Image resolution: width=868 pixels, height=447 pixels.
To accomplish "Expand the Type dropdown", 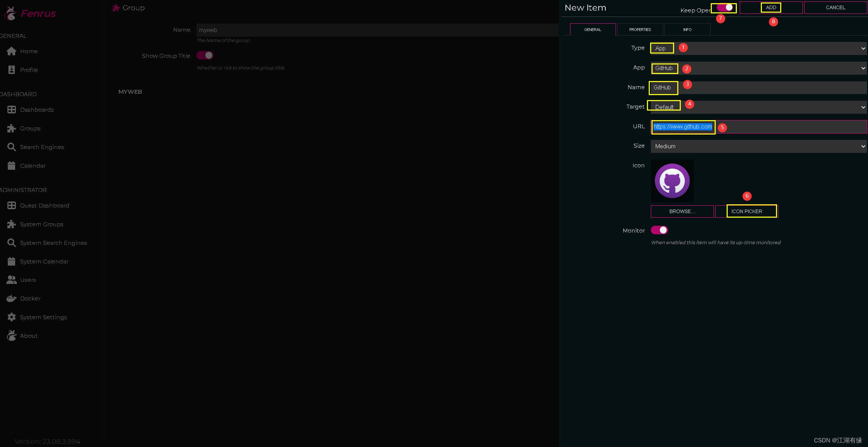I will point(758,48).
